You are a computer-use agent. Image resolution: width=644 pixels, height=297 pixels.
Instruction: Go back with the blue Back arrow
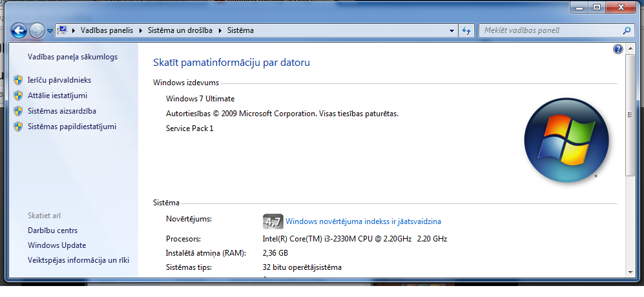point(19,30)
